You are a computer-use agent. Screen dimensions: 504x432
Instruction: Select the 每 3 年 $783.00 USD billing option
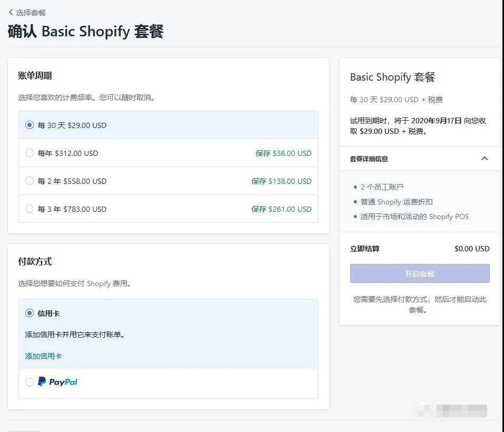(30, 209)
